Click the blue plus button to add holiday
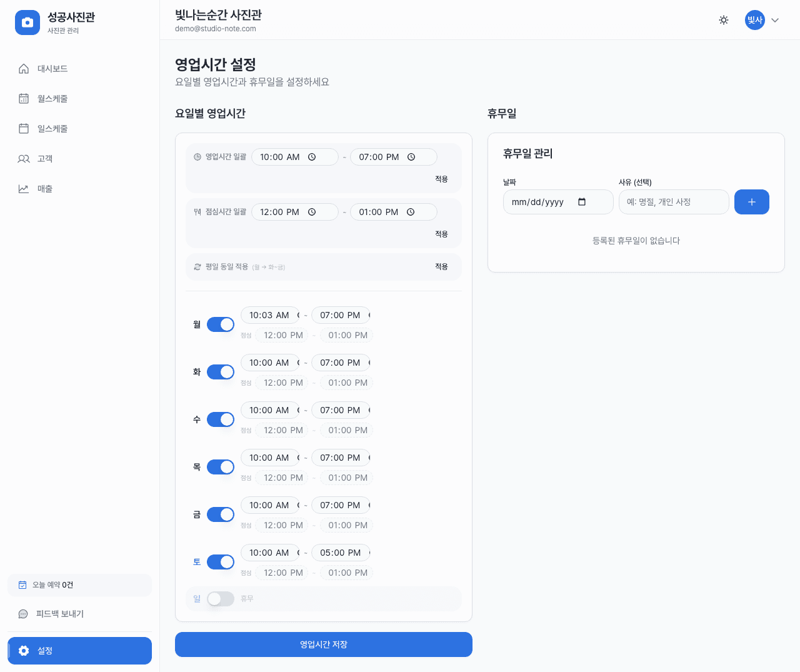This screenshot has width=800, height=672. [751, 202]
